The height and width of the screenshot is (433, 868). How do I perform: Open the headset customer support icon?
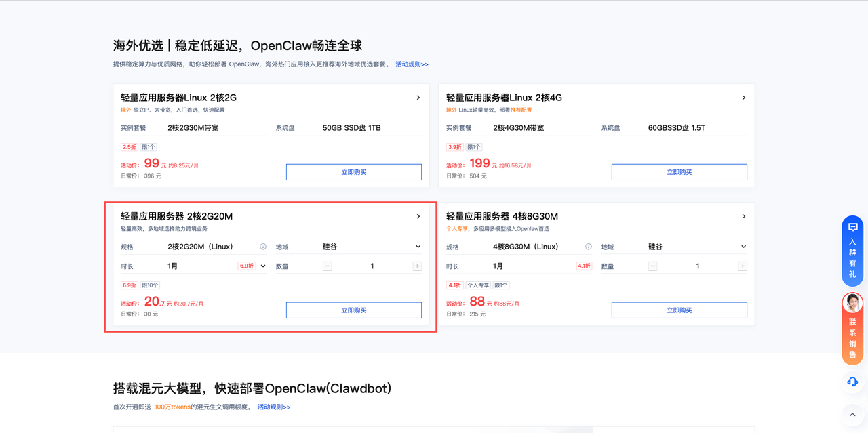[852, 382]
